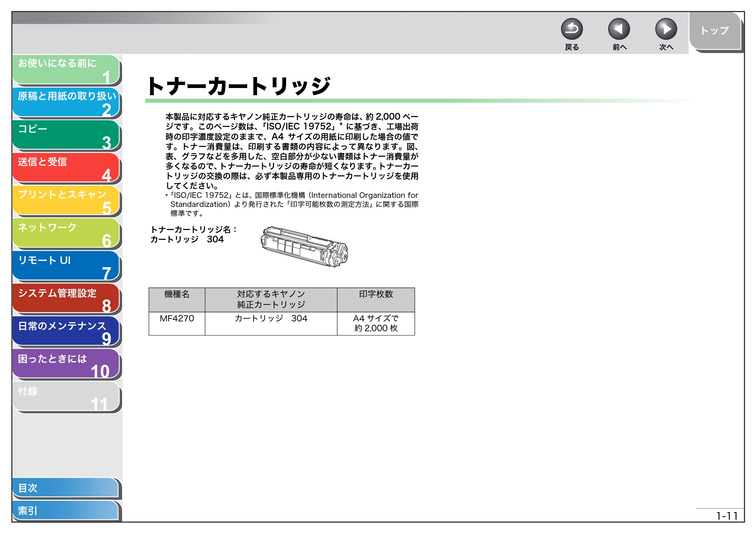Click the ISO/IEC 19752 footnote text
The height and width of the screenshot is (534, 756).
tap(292, 204)
